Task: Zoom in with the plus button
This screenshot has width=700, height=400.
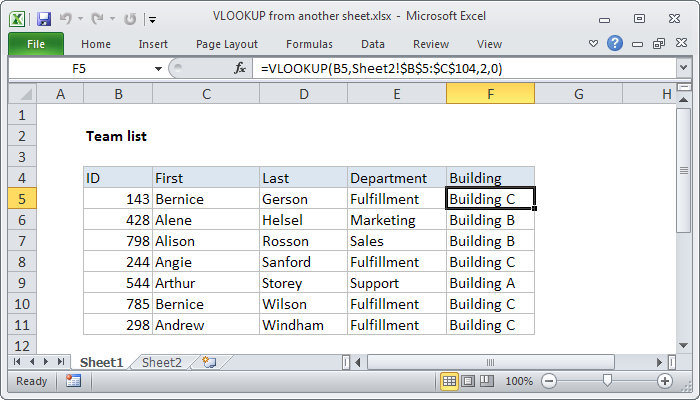Action: pos(665,381)
